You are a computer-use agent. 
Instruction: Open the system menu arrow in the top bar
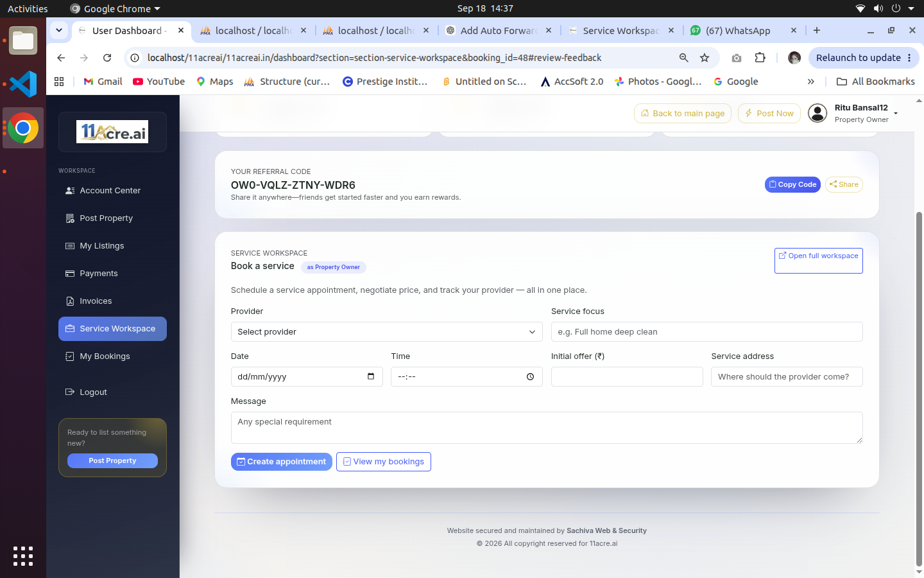click(911, 8)
